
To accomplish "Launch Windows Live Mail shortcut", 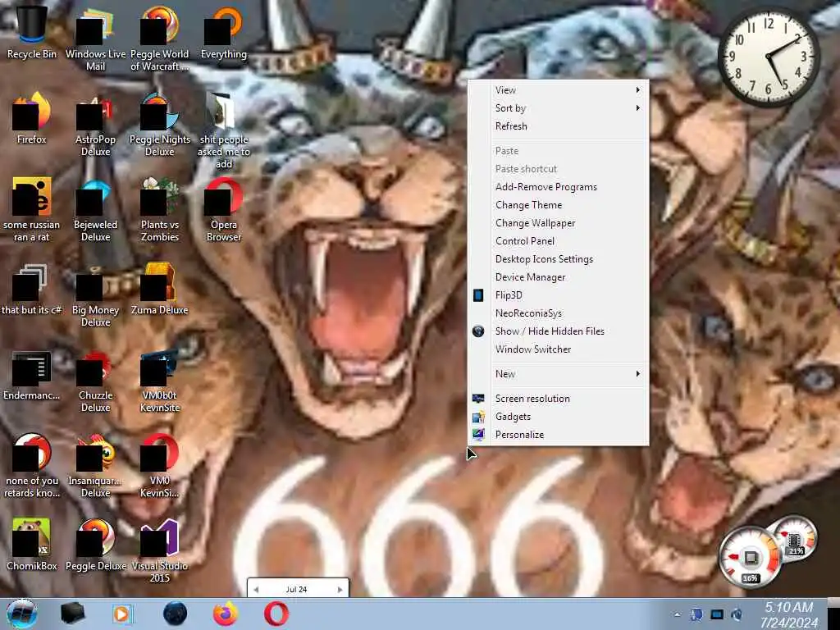I will pos(95,38).
